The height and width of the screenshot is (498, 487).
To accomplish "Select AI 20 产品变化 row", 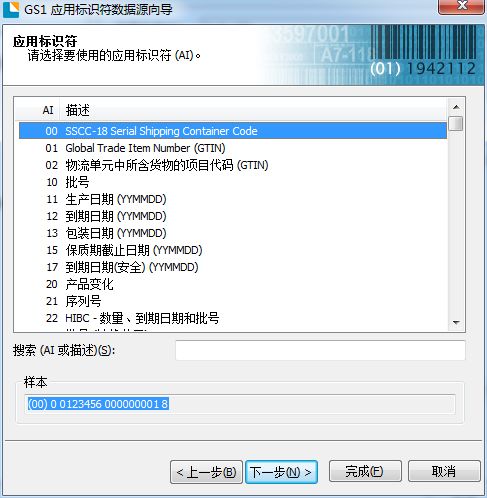I will [233, 284].
